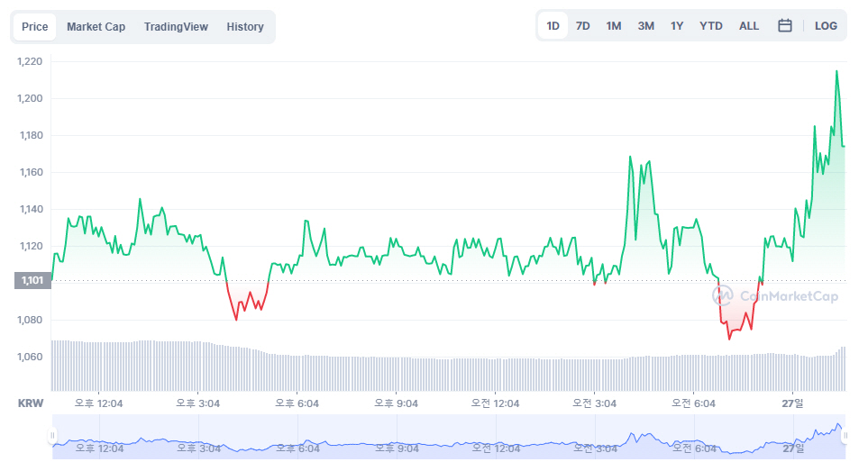Open the History tab
This screenshot has height=471, width=868.
pyautogui.click(x=245, y=27)
